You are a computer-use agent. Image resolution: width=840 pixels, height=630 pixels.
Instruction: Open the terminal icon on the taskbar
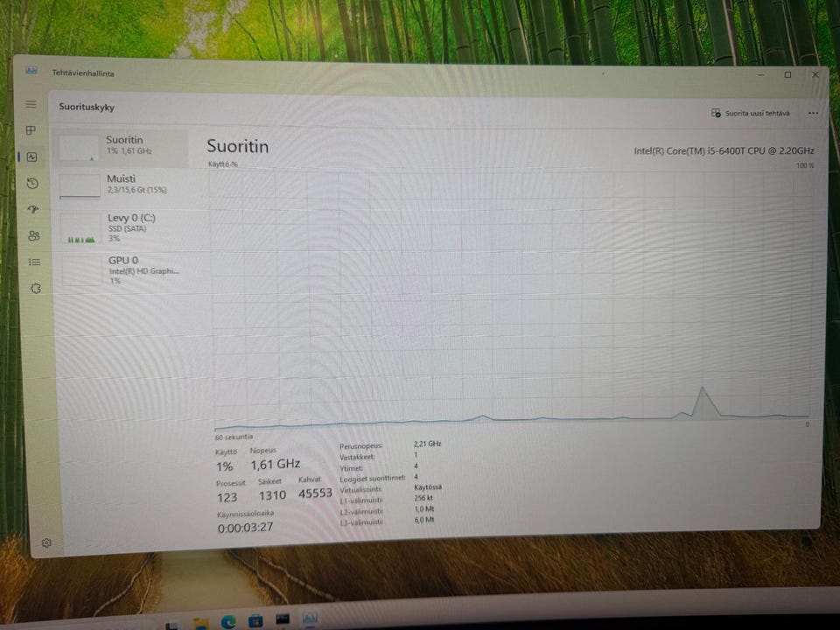tap(283, 619)
